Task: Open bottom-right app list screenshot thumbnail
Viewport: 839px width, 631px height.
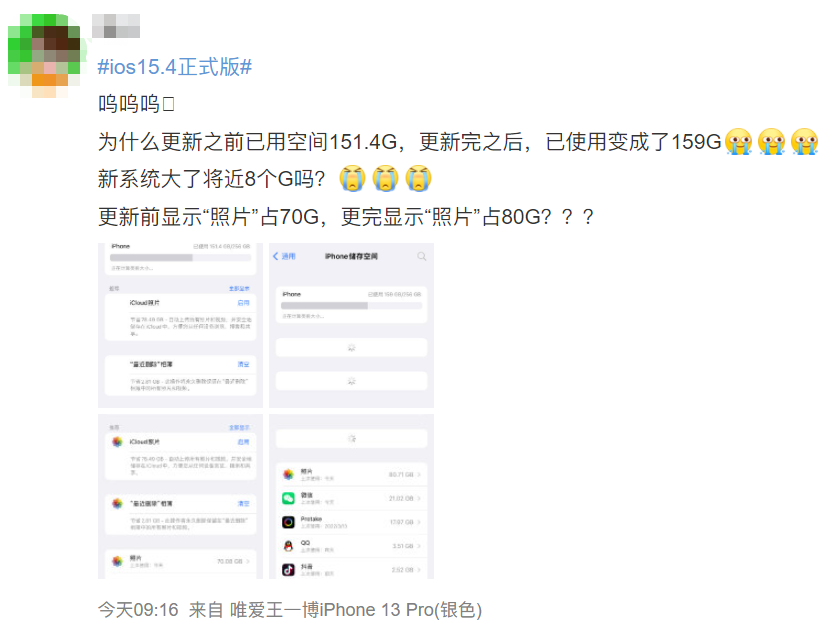Action: [352, 497]
